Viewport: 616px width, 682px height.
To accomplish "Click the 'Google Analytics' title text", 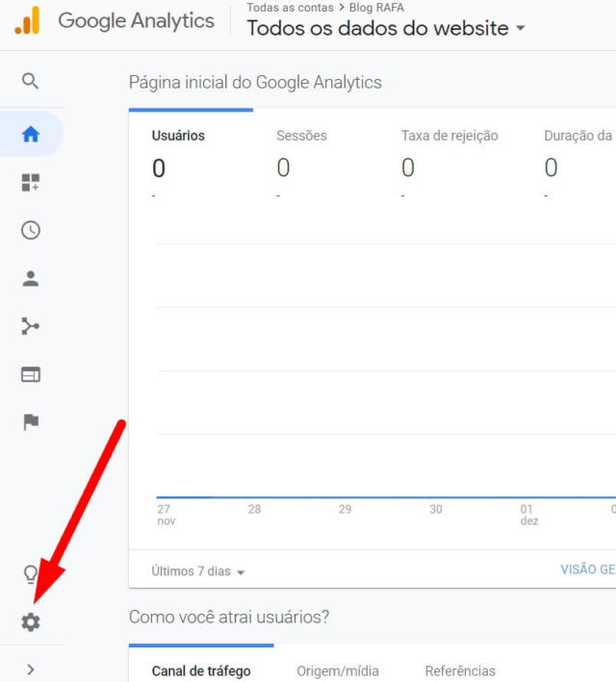I will click(x=137, y=20).
